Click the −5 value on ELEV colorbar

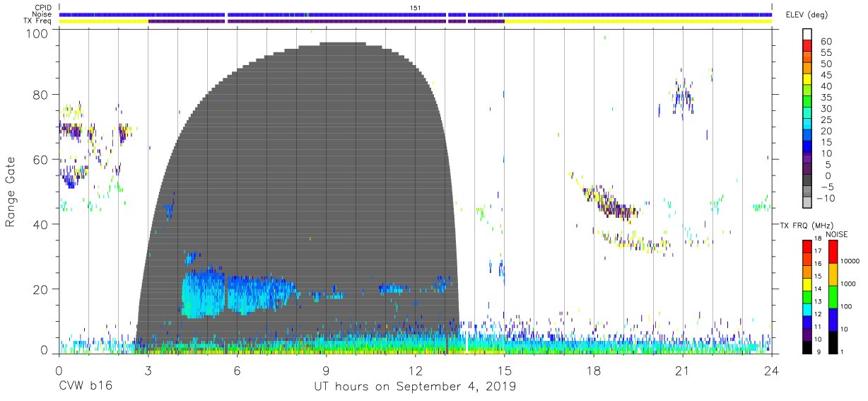point(826,187)
